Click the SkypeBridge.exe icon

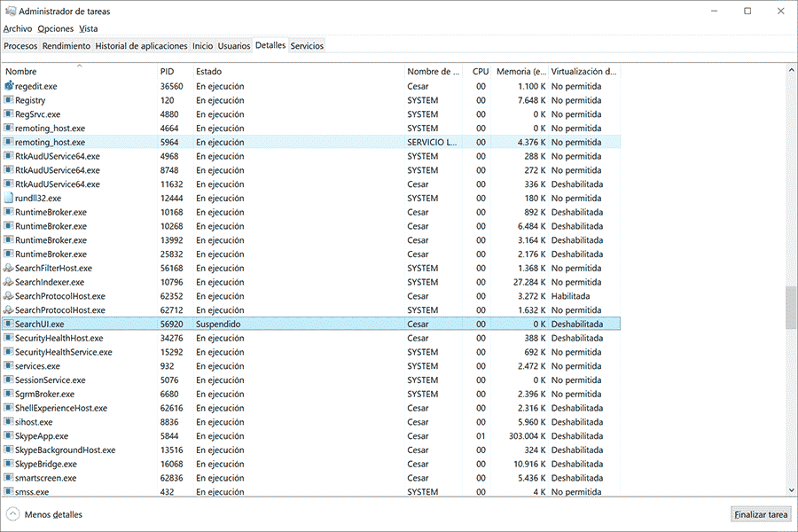pyautogui.click(x=9, y=464)
